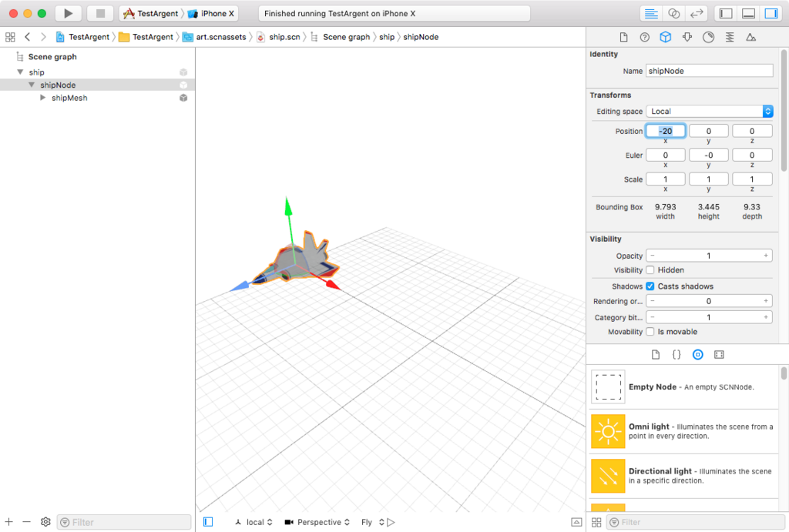Viewport: 789px width, 532px height.
Task: Open the Scene inspector tab
Action: click(x=750, y=37)
